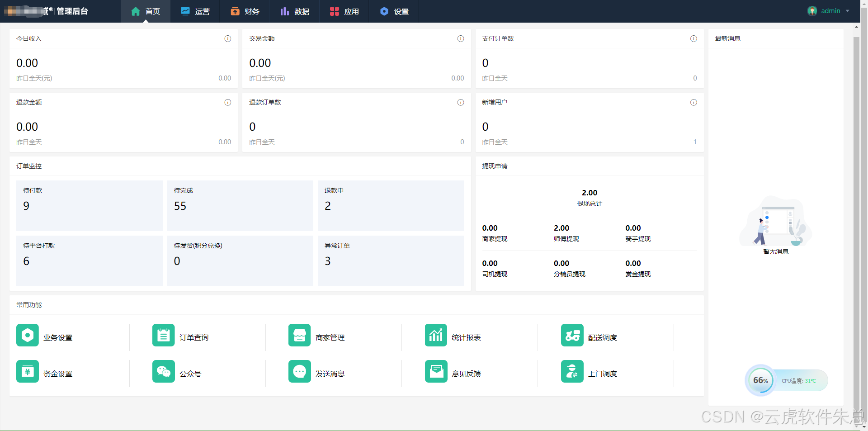Open the 业务设置 shortcut icon
The image size is (868, 431).
28,335
